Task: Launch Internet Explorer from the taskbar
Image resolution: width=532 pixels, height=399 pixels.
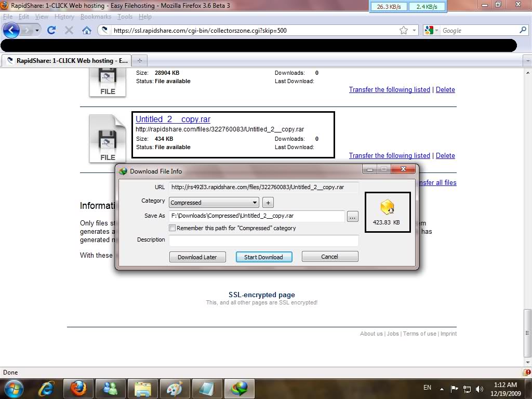Action: pos(46,389)
